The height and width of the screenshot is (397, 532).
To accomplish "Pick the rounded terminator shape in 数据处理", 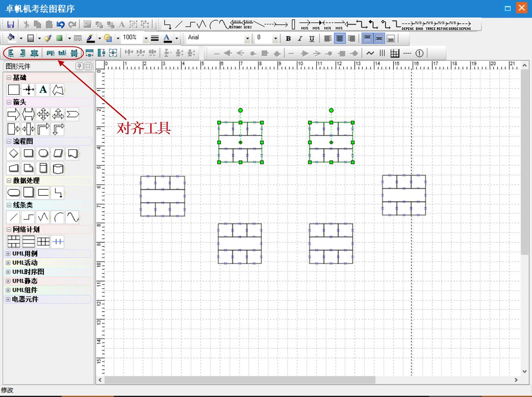I will pyautogui.click(x=13, y=192).
